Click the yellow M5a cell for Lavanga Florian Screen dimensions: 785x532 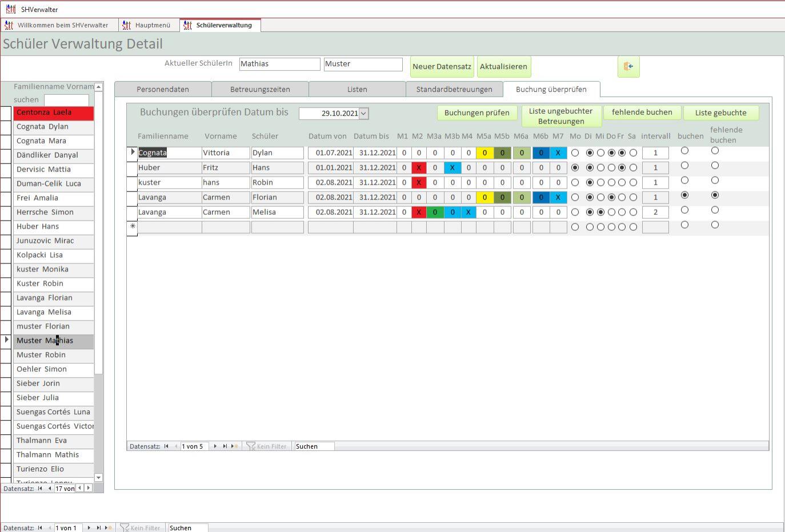[484, 197]
